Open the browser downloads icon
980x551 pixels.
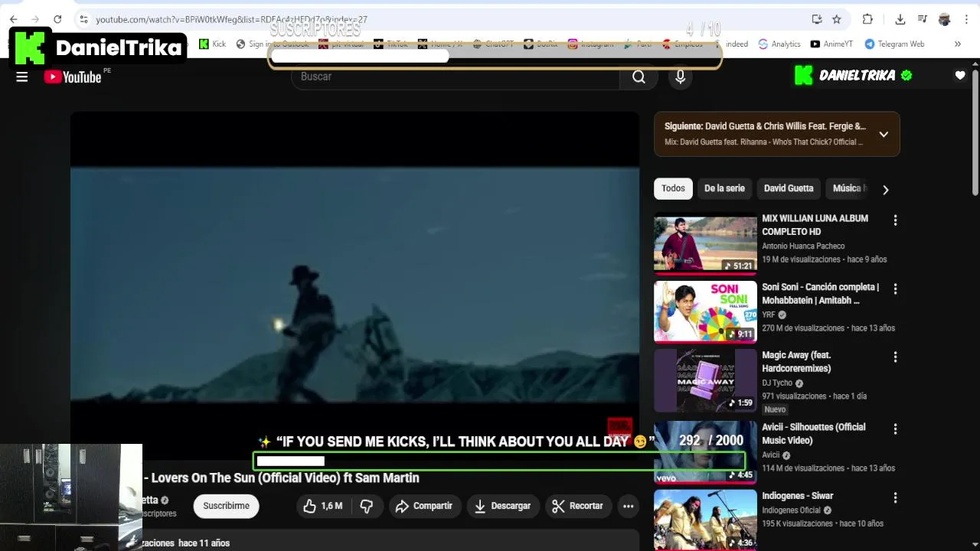coord(900,19)
